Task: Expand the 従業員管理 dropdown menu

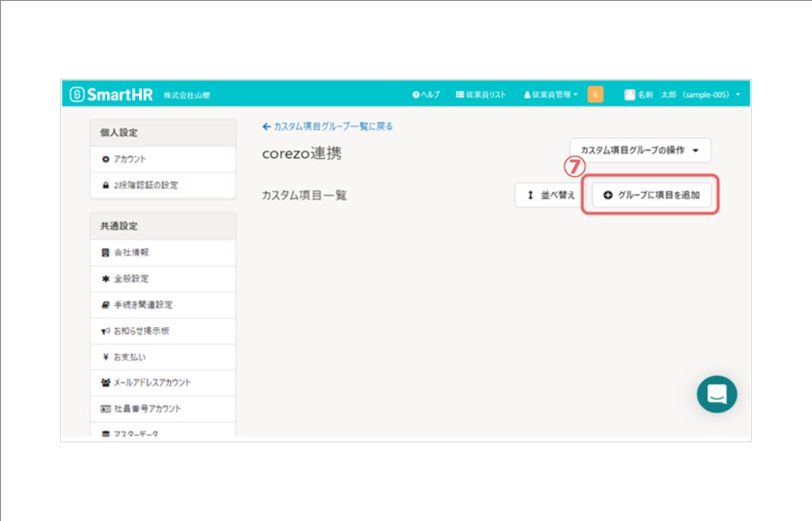Action: pyautogui.click(x=551, y=95)
